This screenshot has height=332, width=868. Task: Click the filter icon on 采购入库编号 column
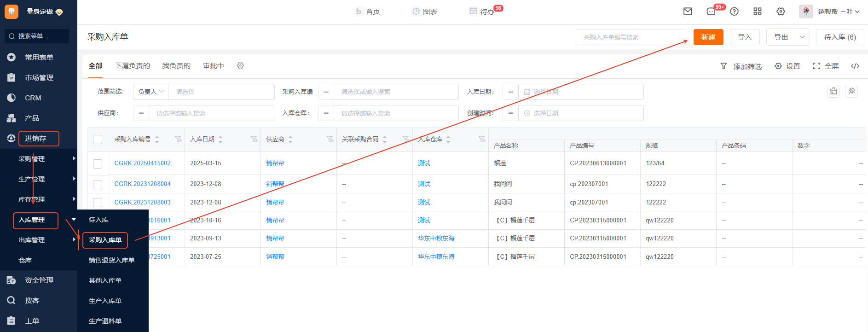(178, 139)
